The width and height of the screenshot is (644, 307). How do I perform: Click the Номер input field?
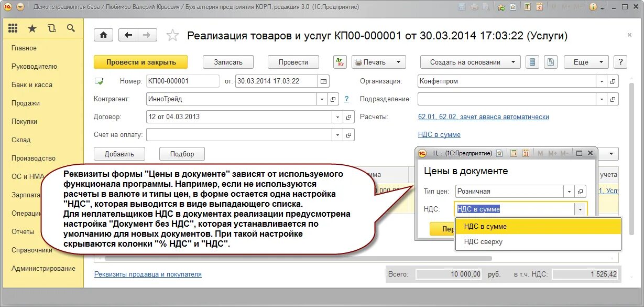[x=183, y=81]
